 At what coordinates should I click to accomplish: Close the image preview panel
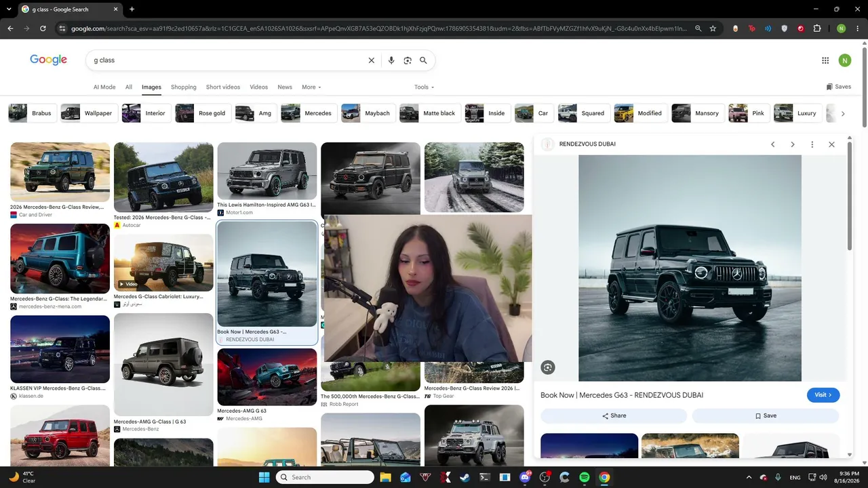pyautogui.click(x=831, y=144)
